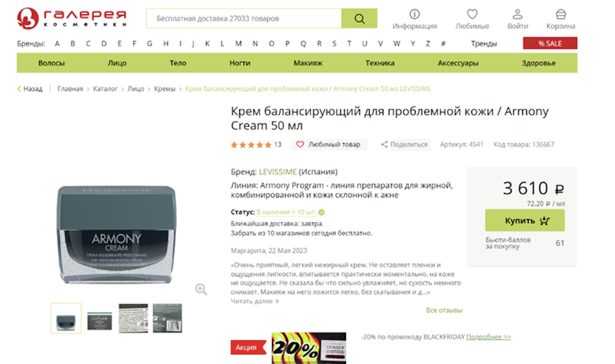Open the Волосы menu category
The width and height of the screenshot is (615, 364).
click(x=51, y=63)
